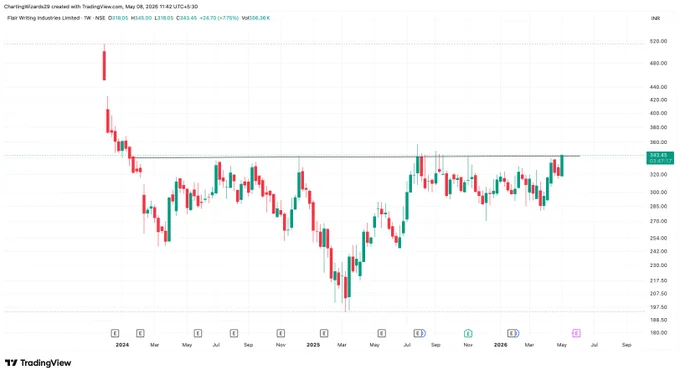Click the Flair Writing Industries Limited title
680x375 pixels.
point(43,18)
